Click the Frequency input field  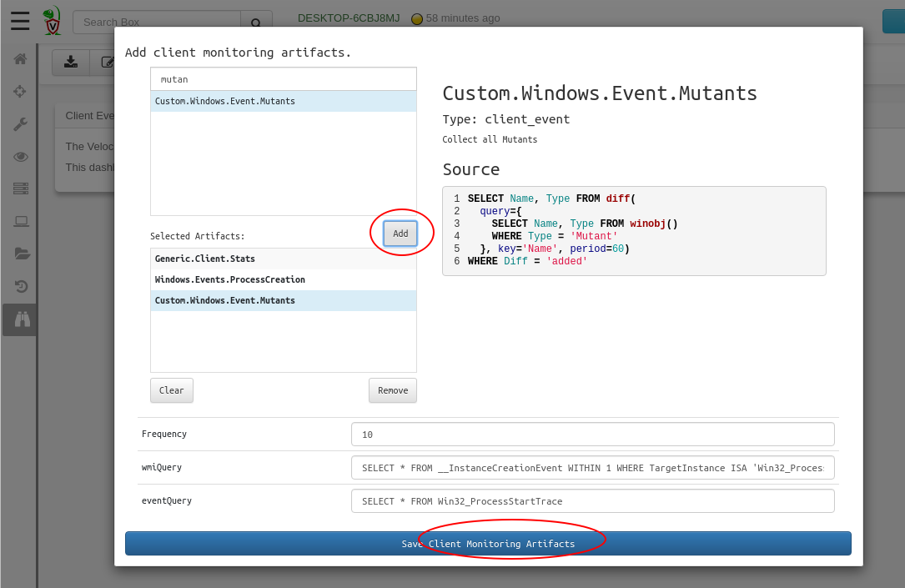coord(592,435)
